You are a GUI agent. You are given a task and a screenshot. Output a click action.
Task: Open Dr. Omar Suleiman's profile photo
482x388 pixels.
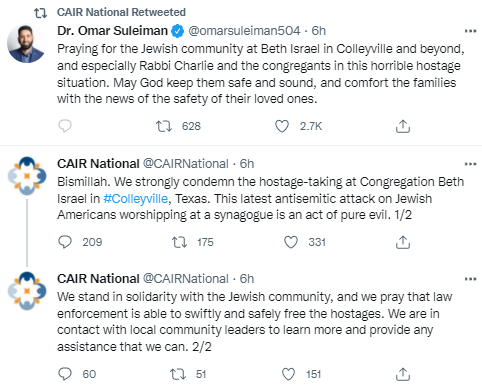point(27,44)
